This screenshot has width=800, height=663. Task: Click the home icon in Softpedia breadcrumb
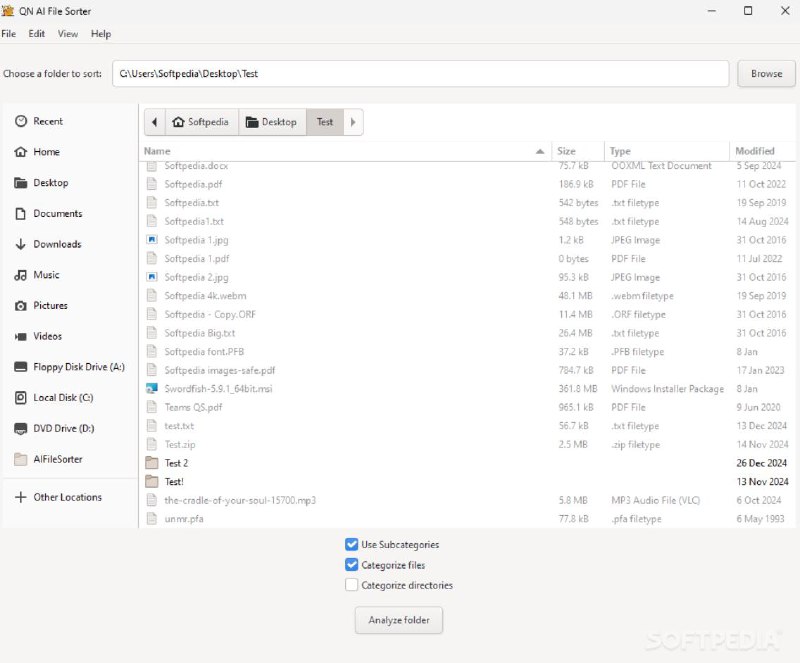178,122
